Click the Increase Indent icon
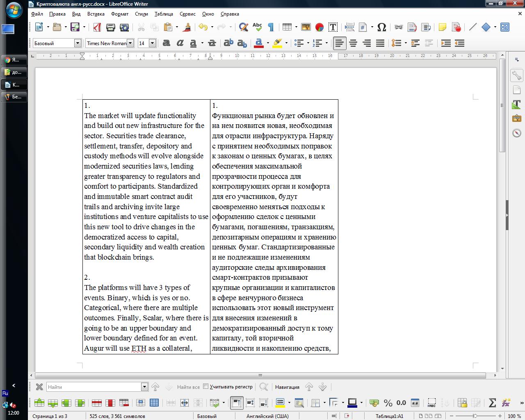 446,43
